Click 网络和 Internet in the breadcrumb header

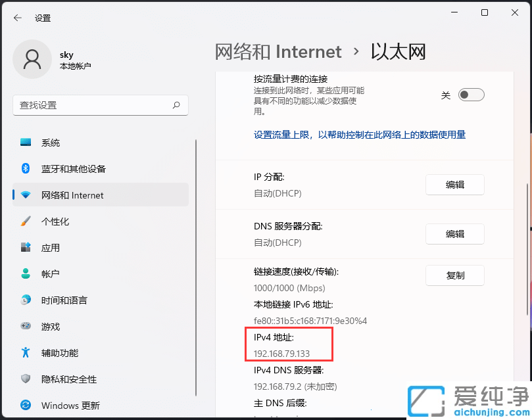click(x=277, y=51)
